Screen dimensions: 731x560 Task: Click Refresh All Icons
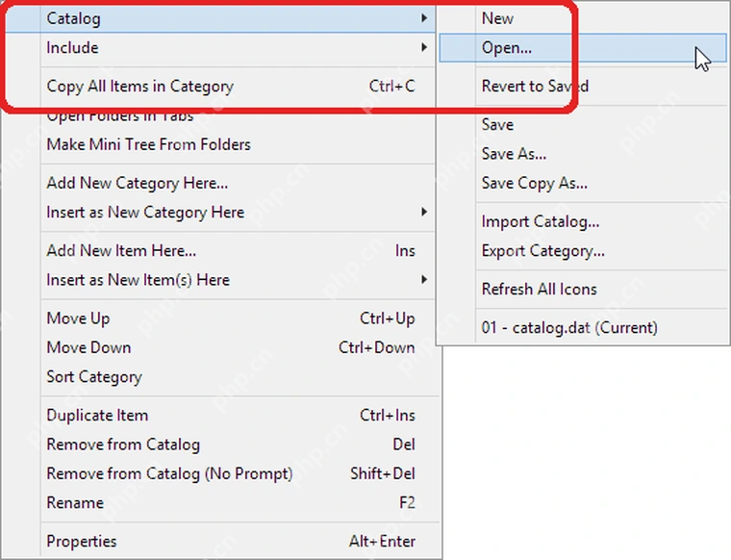583,289
